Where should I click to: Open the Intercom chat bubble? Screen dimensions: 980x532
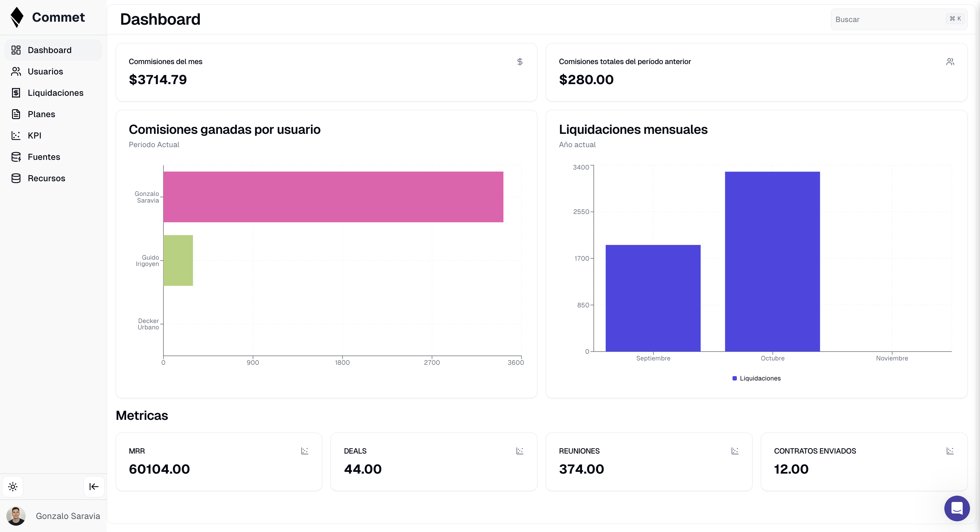(957, 508)
